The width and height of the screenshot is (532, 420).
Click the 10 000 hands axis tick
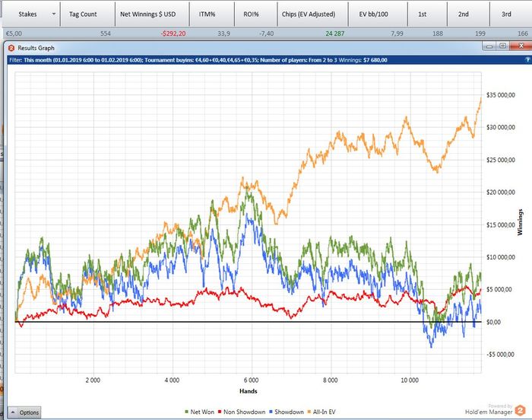pos(410,380)
